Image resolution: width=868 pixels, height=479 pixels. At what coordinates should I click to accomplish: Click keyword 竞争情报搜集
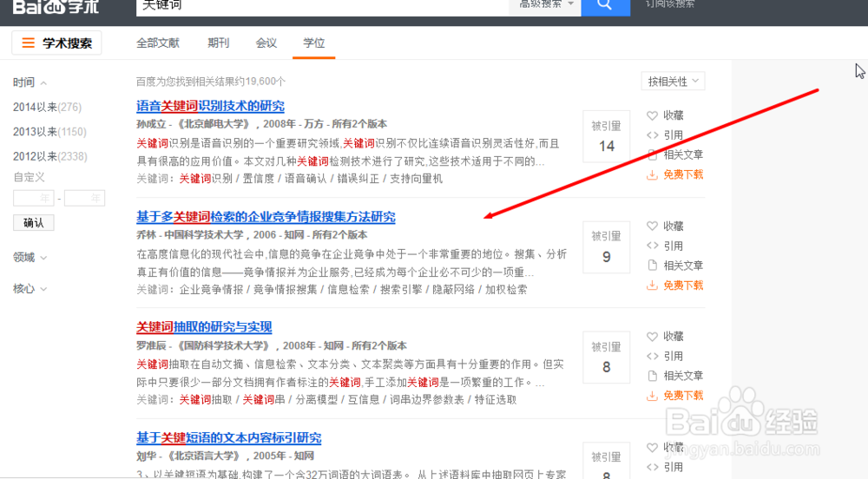(285, 289)
